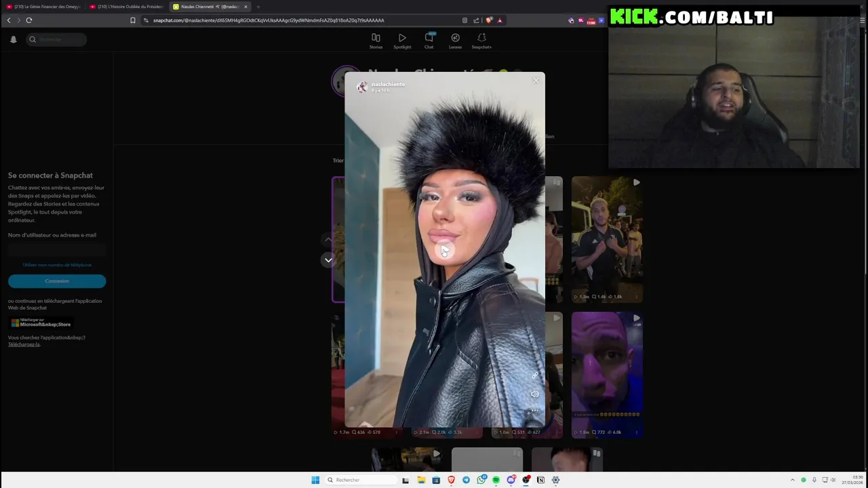Screen dimensions: 868x488
Task: Click the taskbar Rechercher search box
Action: [361, 480]
